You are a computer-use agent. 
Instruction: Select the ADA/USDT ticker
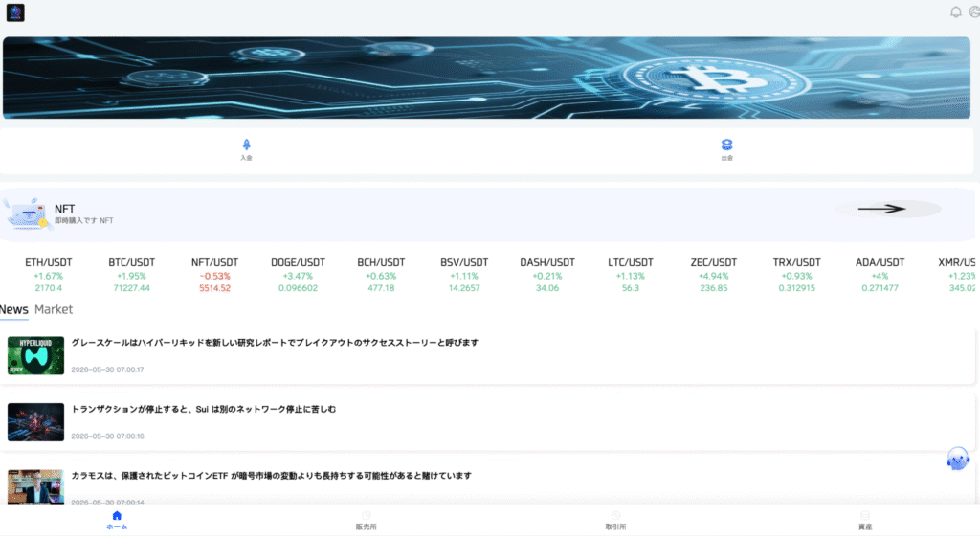tap(880, 275)
